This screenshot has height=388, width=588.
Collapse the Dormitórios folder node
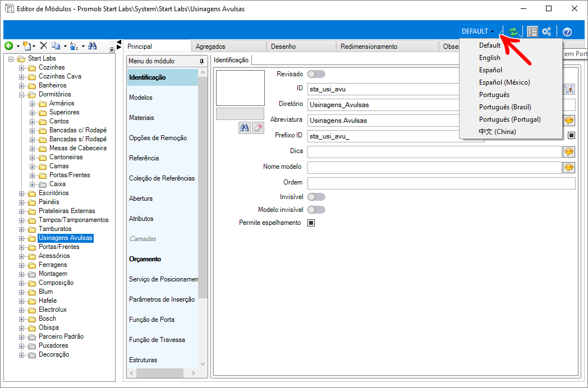(22, 94)
